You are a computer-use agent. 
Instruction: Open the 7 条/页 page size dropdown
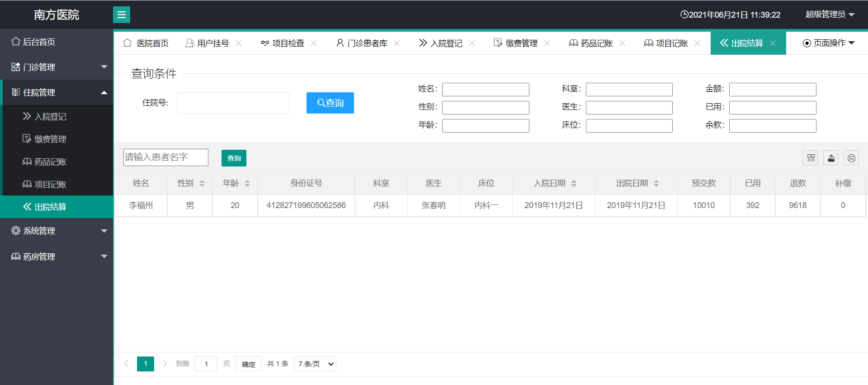[315, 364]
